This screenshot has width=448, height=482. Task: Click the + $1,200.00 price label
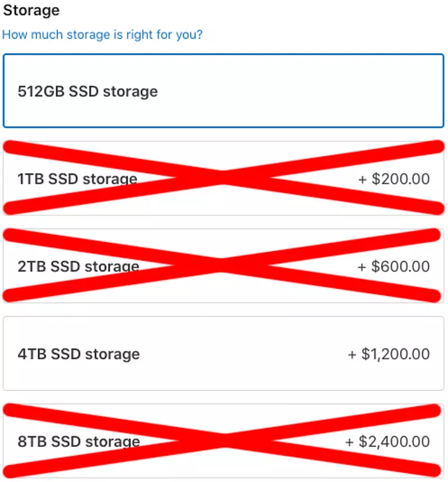389,354
